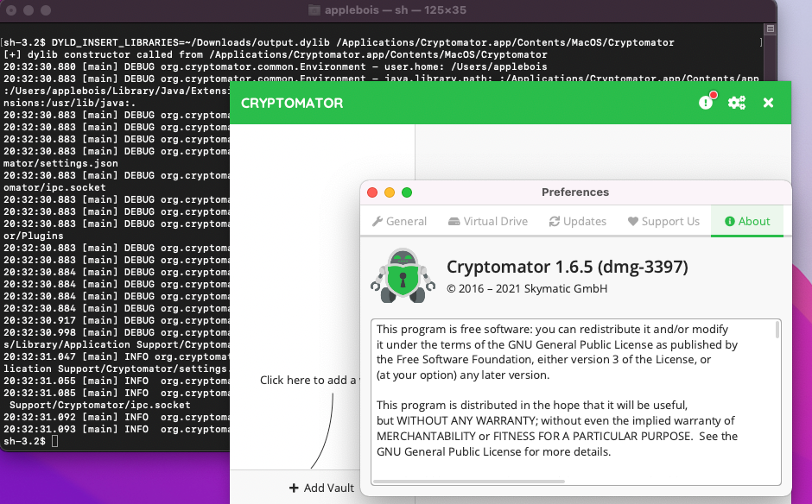The height and width of the screenshot is (504, 812).
Task: Open Cryptomator settings gears icon
Action: pos(736,103)
